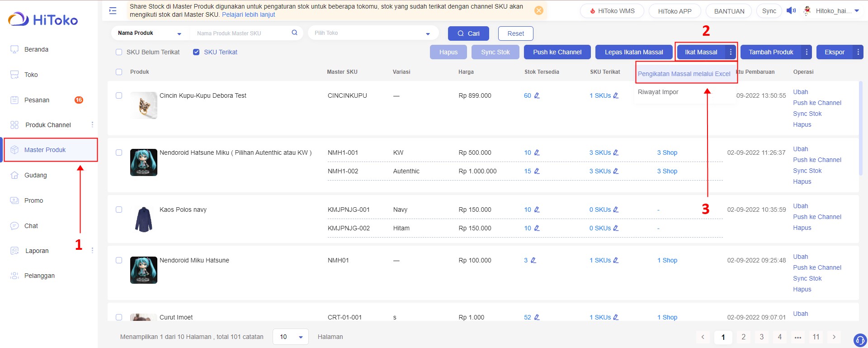Open the BANTUAN help button
The width and height of the screenshot is (868, 348).
729,11
